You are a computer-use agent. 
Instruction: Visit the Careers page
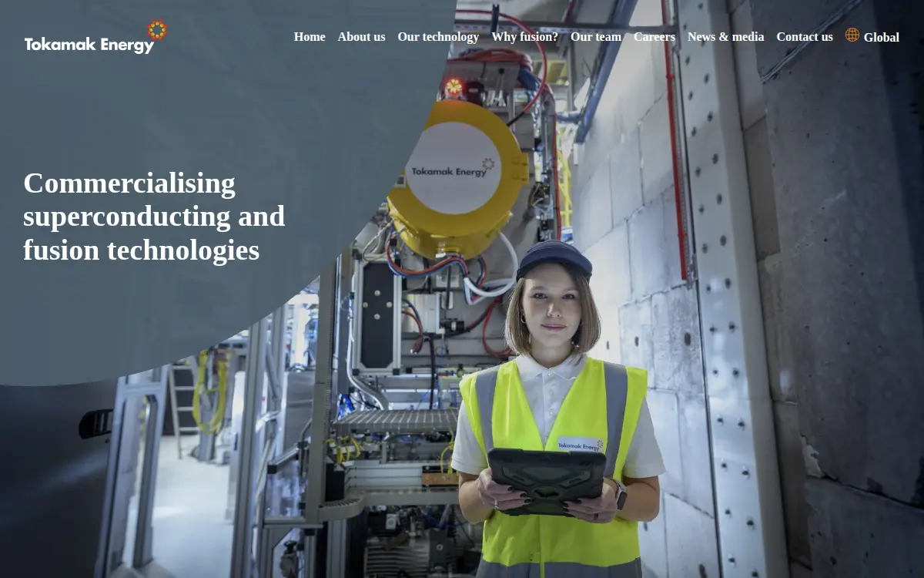654,37
